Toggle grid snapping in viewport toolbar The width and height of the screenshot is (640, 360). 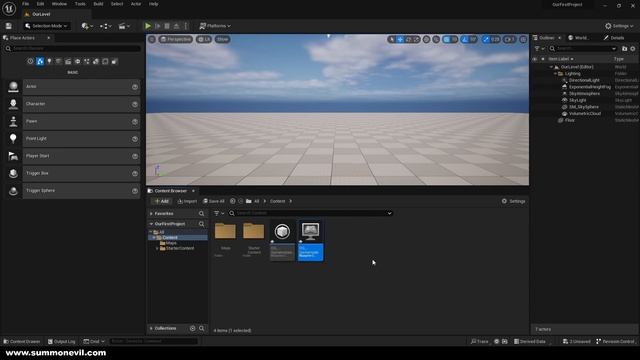click(x=447, y=39)
